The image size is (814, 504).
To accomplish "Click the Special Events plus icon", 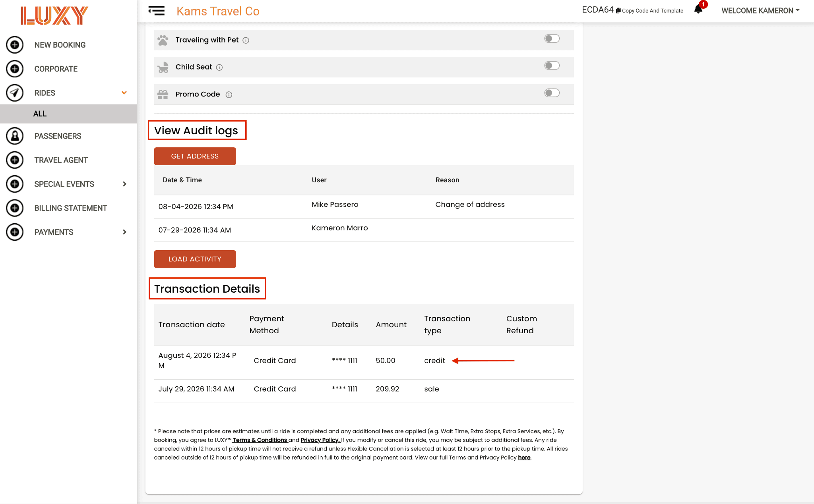I will point(15,184).
